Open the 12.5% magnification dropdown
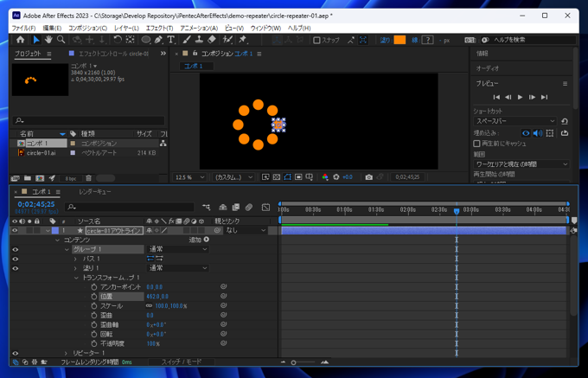 tap(189, 177)
